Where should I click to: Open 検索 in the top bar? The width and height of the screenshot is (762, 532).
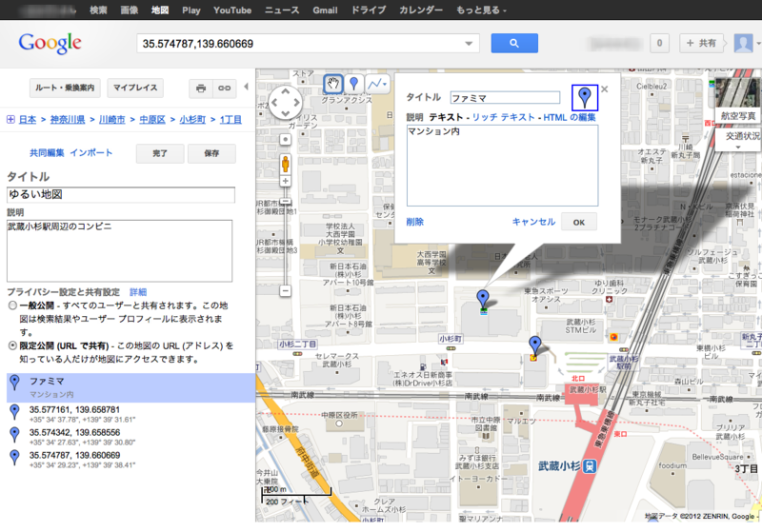tap(98, 10)
